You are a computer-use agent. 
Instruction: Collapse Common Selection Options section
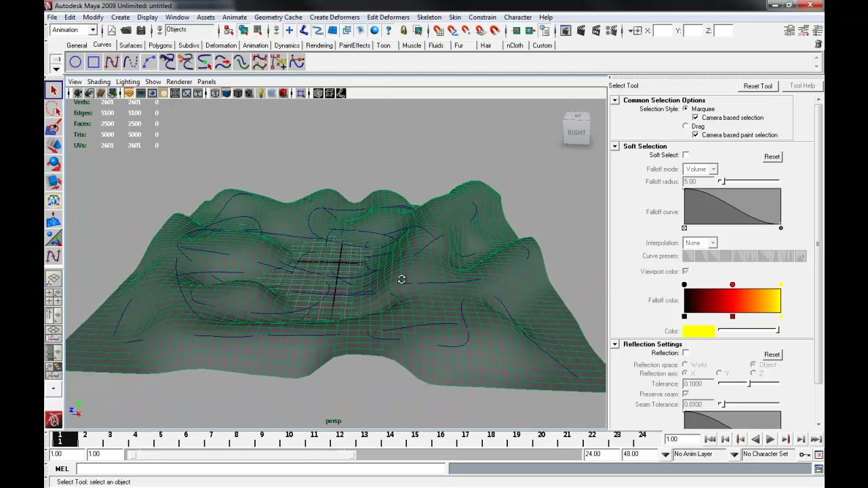[x=615, y=100]
